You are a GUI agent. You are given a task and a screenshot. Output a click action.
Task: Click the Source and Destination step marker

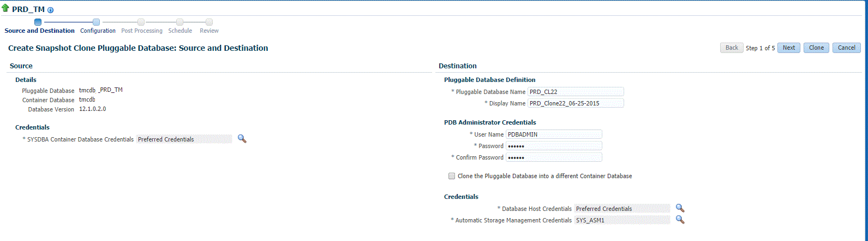(38, 22)
